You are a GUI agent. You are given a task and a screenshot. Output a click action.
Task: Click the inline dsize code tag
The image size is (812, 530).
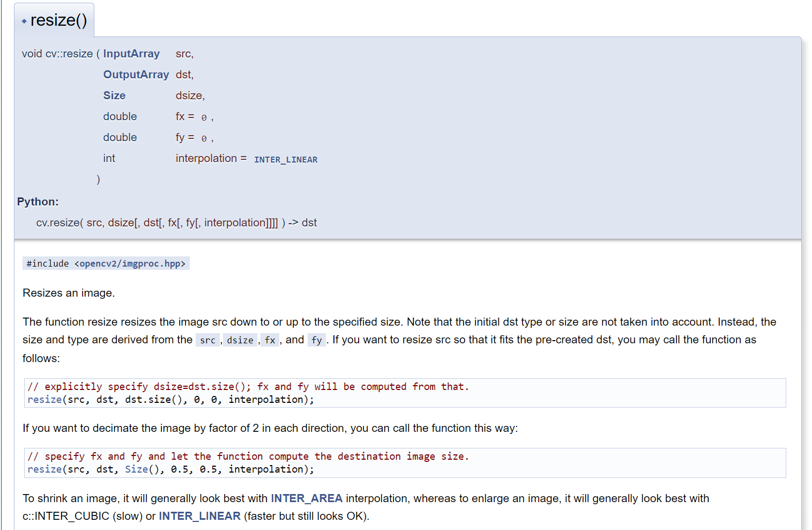coord(240,340)
